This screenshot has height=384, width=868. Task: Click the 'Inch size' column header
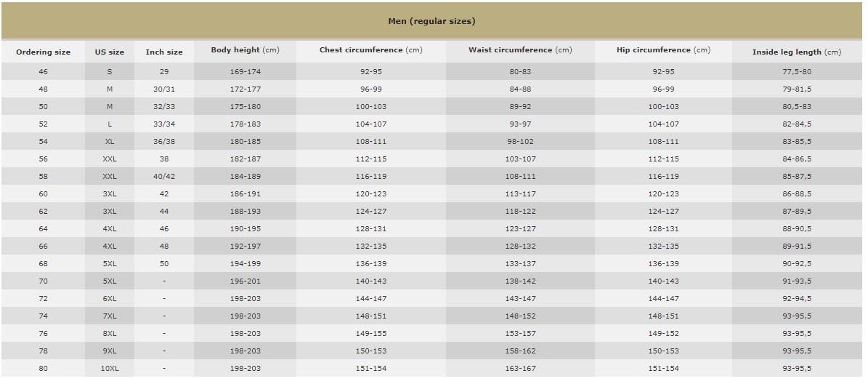[x=164, y=52]
